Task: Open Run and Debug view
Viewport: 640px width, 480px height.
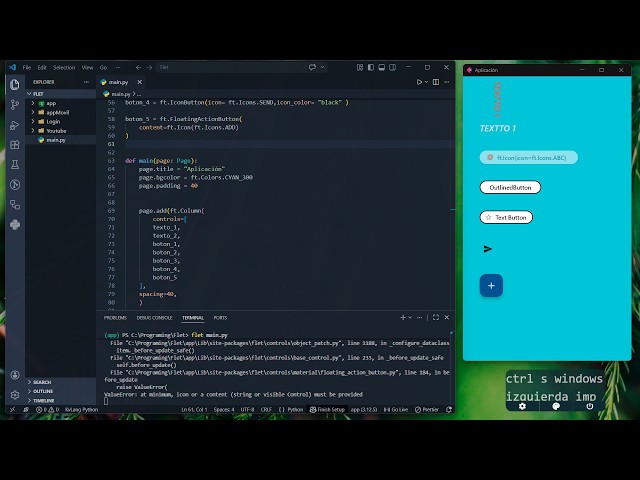Action: point(15,125)
